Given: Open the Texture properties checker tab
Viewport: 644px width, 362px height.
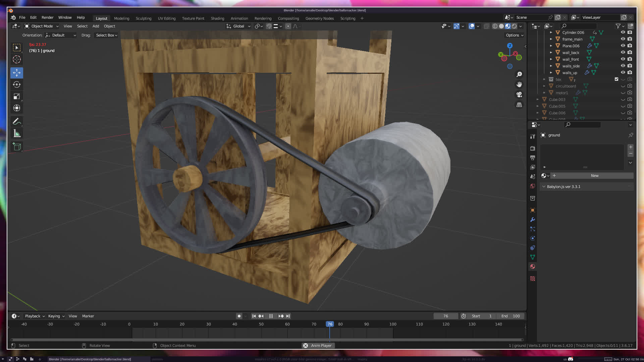Looking at the screenshot, I should click(x=533, y=279).
